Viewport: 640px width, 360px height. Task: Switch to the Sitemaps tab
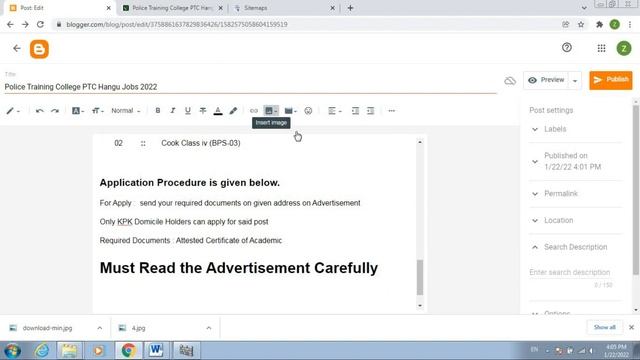[x=284, y=8]
